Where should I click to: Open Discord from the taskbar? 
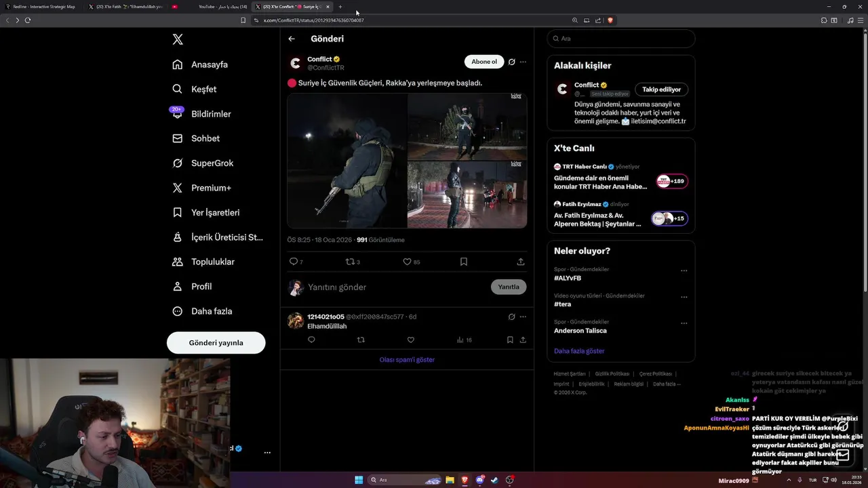[480, 480]
